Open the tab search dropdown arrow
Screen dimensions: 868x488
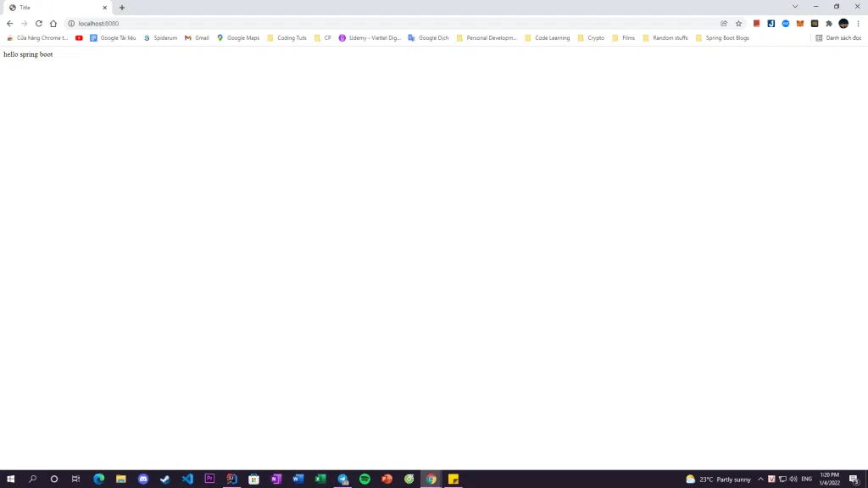coord(795,7)
